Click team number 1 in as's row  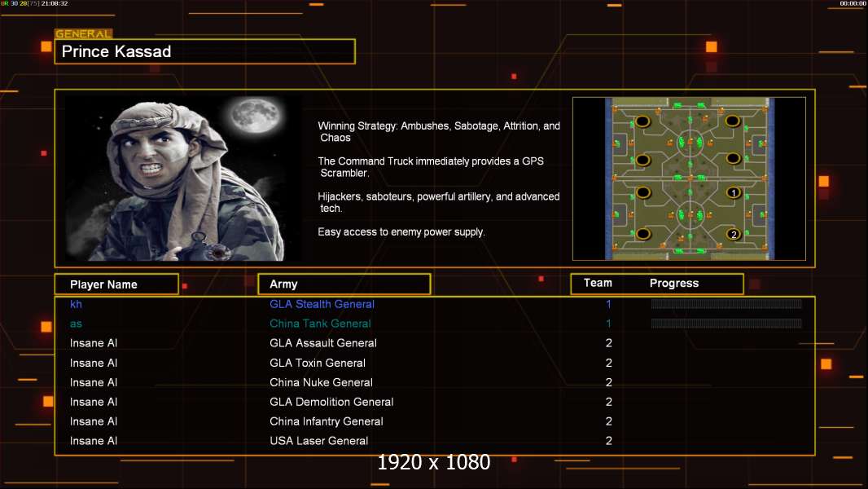(608, 324)
